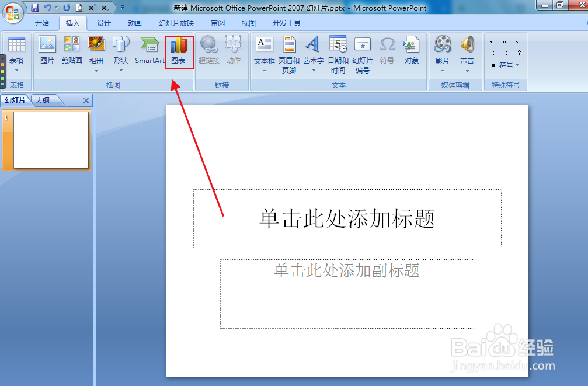This screenshot has width=588, height=386.
Task: Open the round Office button menu
Action: click(x=13, y=12)
